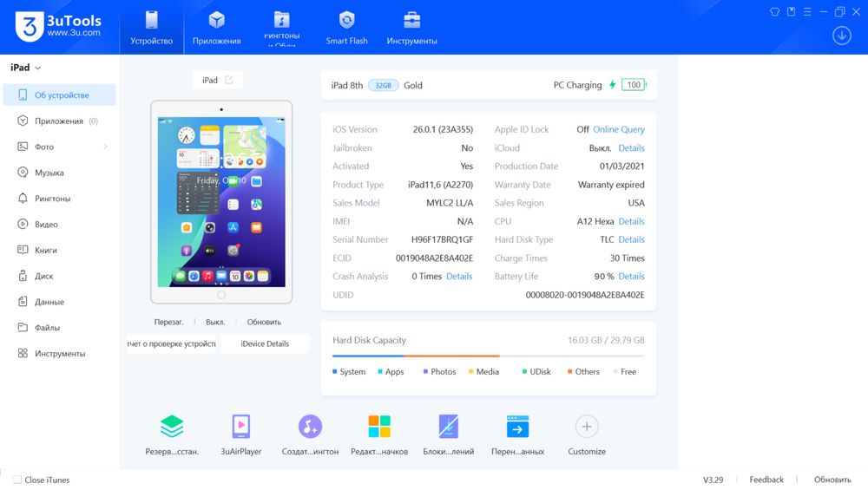Click the Customize plus icon
The width and height of the screenshot is (868, 490).
[x=587, y=427]
